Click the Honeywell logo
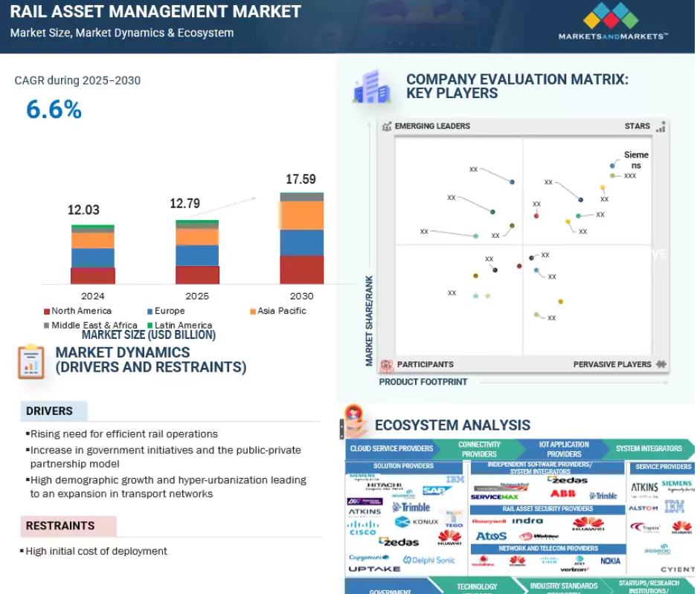Screen dimensions: 700x594 489,521
